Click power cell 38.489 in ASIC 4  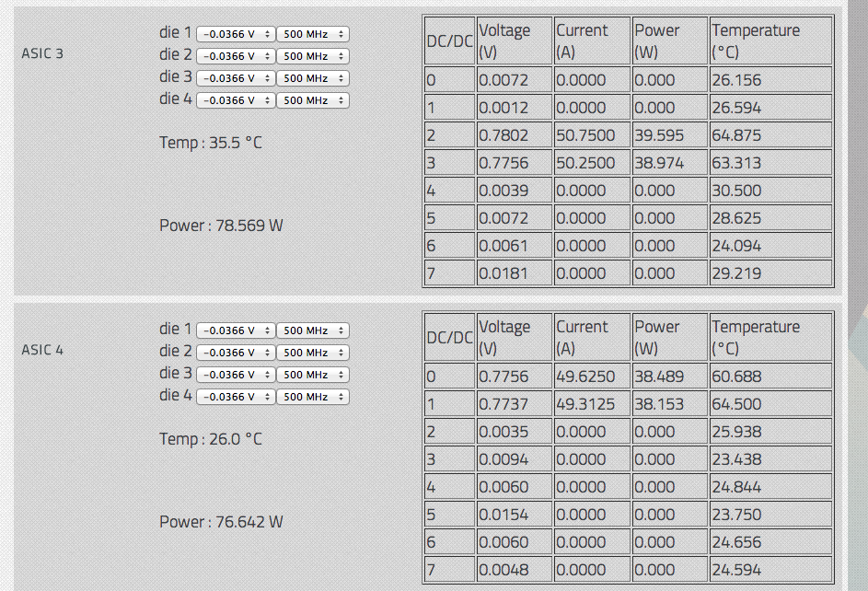(x=670, y=377)
